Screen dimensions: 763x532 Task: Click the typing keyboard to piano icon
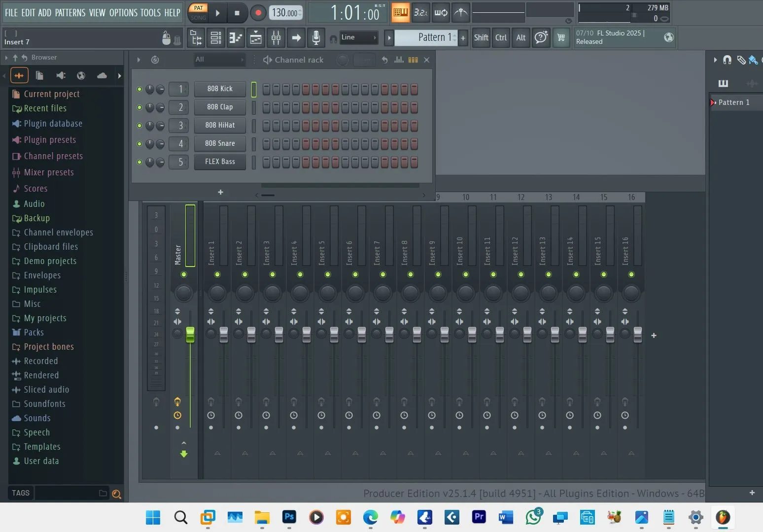[400, 12]
